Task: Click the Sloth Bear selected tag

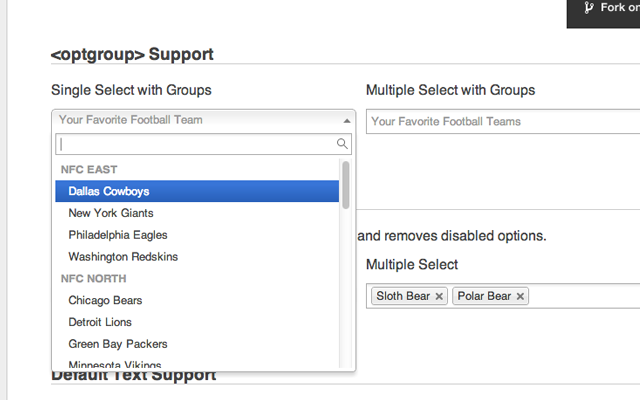Action: click(403, 297)
